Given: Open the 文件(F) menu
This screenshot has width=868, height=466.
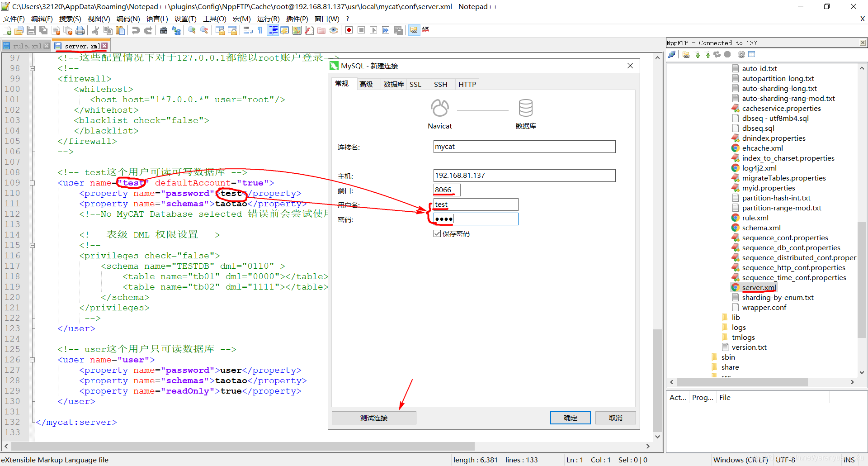Looking at the screenshot, I should (14, 19).
